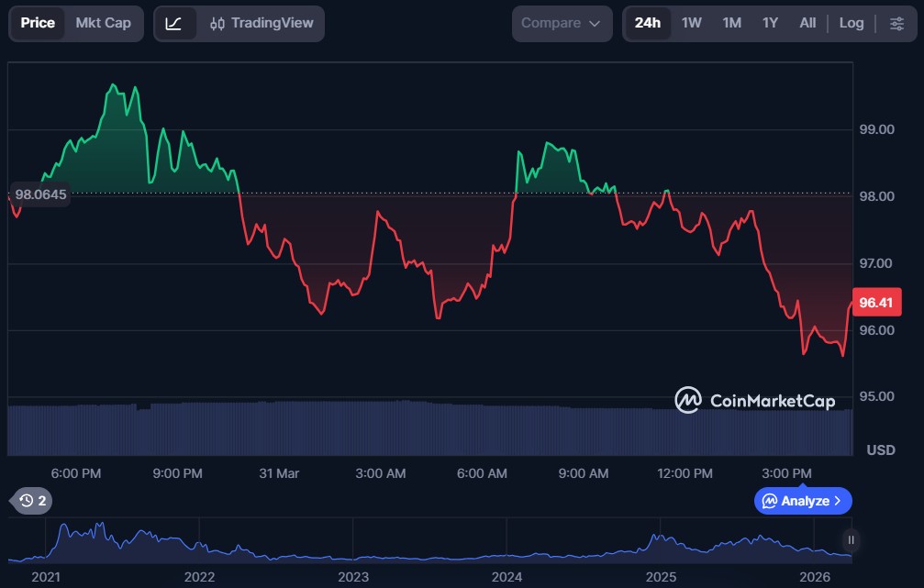Click the red 96.41 current price tag
Viewport: 924px width, 588px height.
[876, 303]
